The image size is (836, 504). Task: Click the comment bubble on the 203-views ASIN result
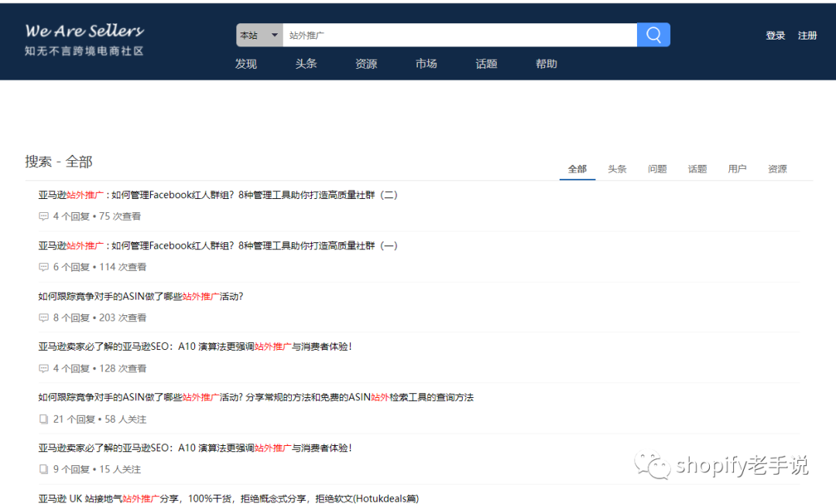click(43, 317)
